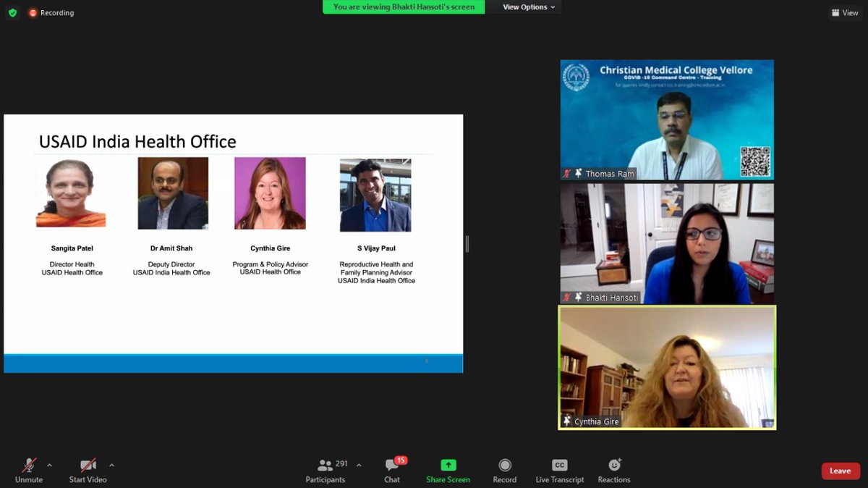Click the red Leave button

pyautogui.click(x=841, y=471)
